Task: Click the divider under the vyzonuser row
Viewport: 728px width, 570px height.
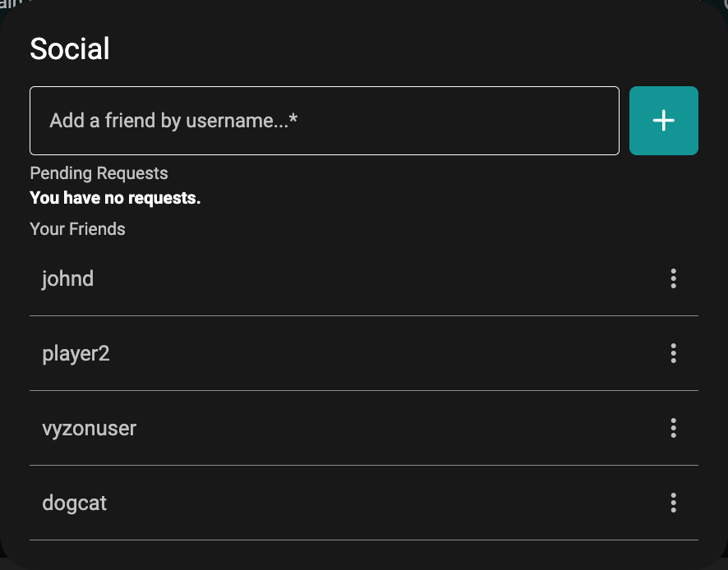Action: 363,465
